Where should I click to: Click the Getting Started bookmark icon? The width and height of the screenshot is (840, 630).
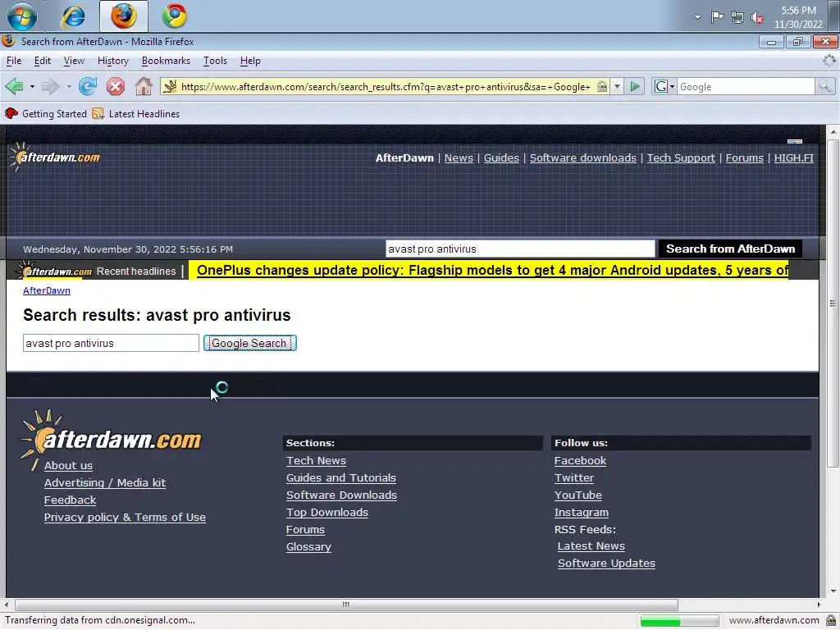11,113
